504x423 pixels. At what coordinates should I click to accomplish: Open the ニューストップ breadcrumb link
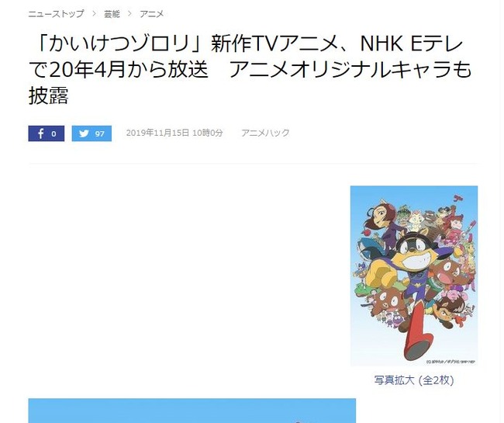point(56,14)
